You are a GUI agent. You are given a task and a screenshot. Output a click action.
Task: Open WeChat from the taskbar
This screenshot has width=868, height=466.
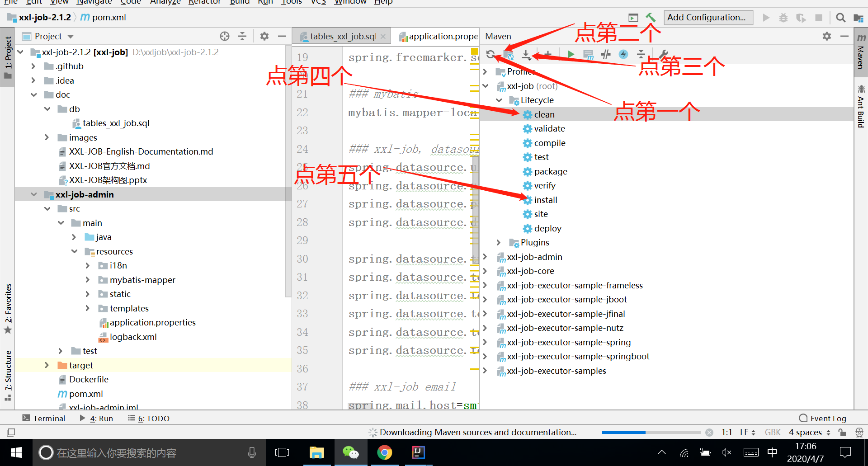pos(350,452)
